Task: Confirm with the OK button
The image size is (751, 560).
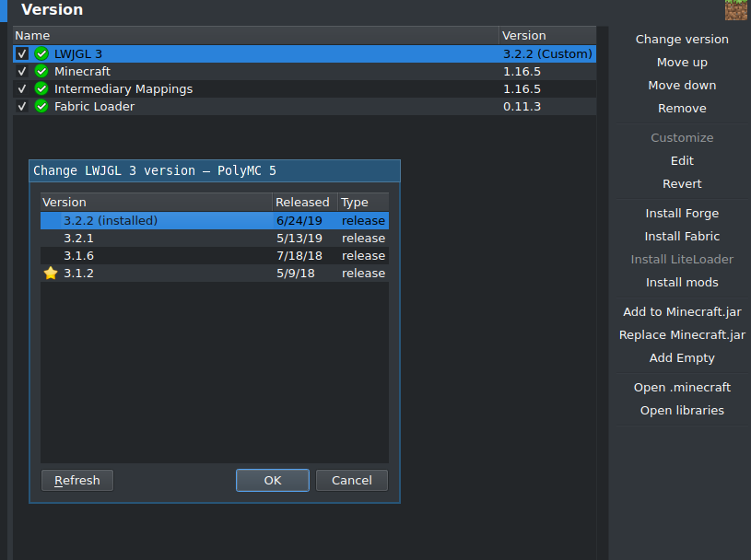Action: click(x=272, y=480)
